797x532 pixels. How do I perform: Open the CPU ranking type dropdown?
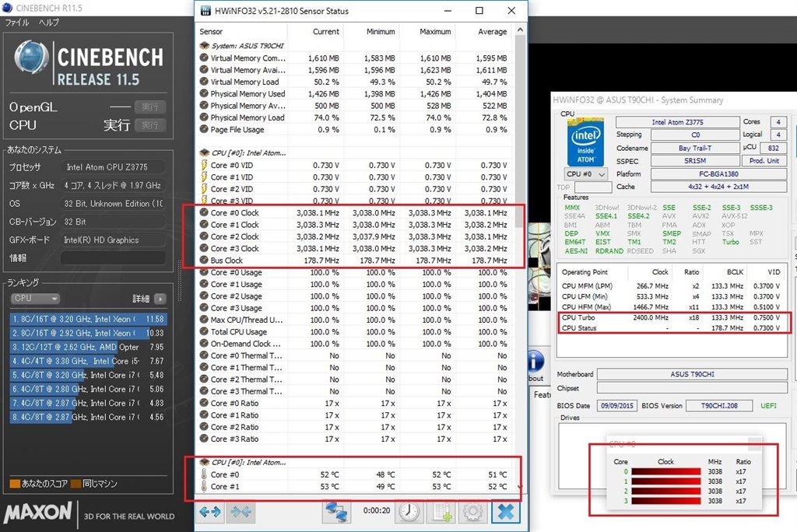click(x=35, y=298)
